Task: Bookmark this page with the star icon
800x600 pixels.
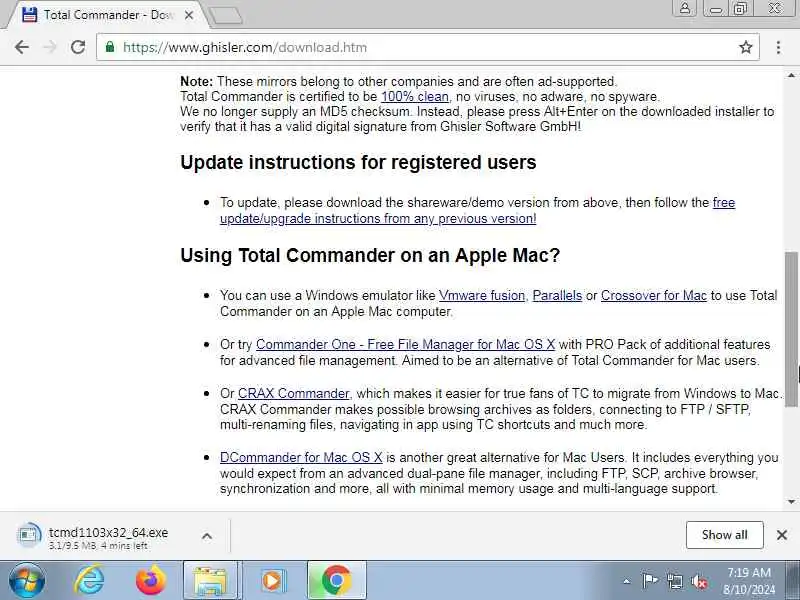Action: pyautogui.click(x=745, y=47)
